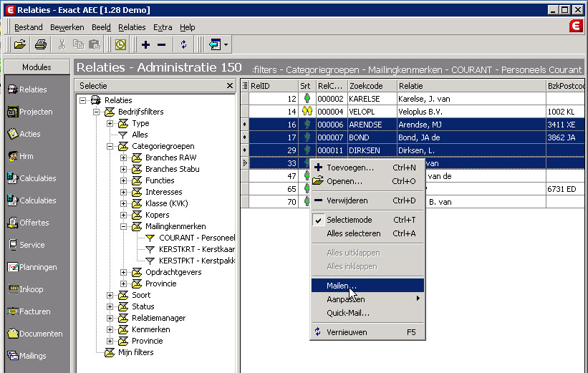Image resolution: width=588 pixels, height=373 pixels.
Task: Open the Hrm module
Action: tap(20, 156)
